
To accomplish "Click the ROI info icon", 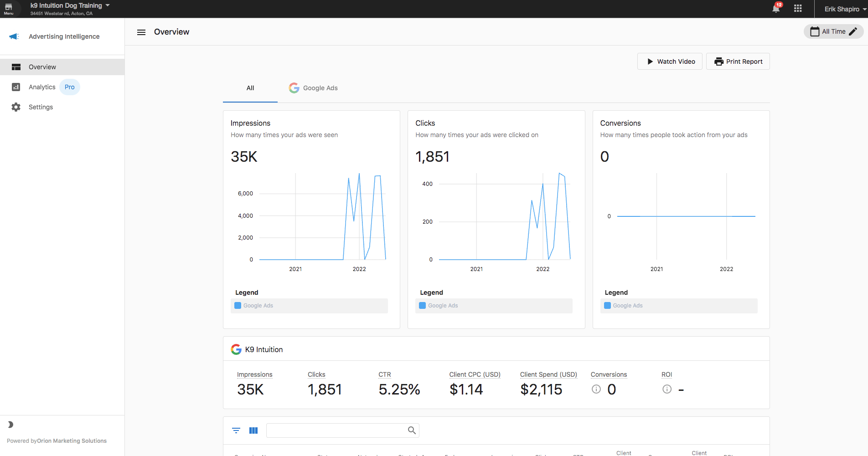I will pos(667,389).
